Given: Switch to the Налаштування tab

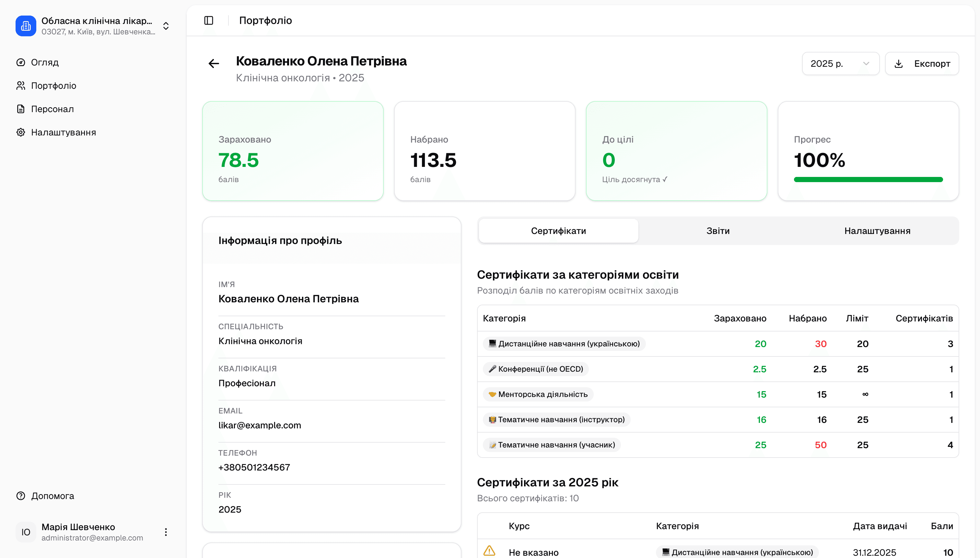Looking at the screenshot, I should (x=877, y=230).
